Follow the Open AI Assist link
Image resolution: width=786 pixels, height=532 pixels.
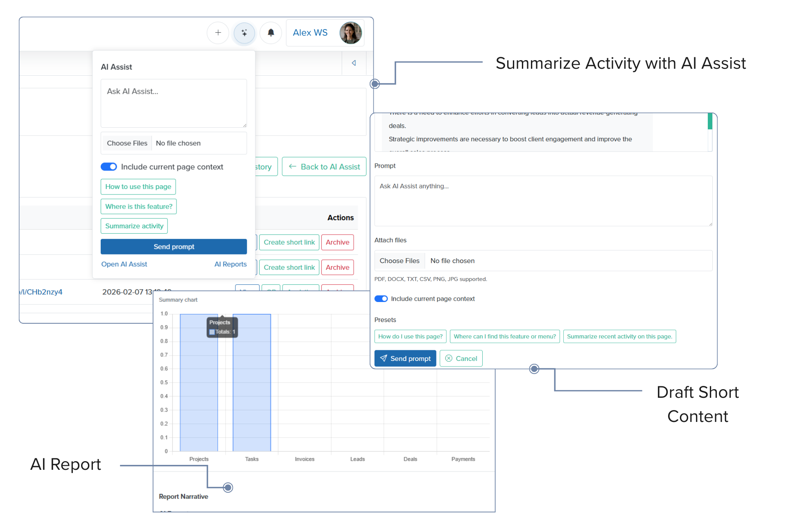tap(124, 264)
